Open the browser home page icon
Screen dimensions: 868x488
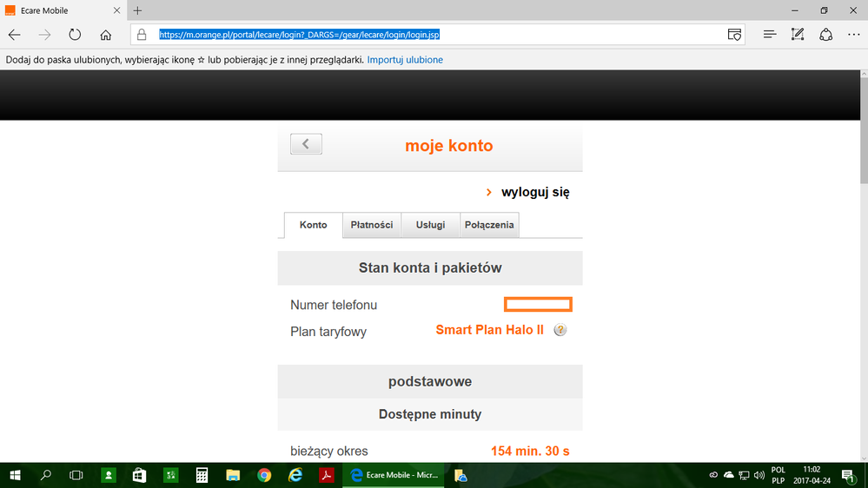(105, 35)
